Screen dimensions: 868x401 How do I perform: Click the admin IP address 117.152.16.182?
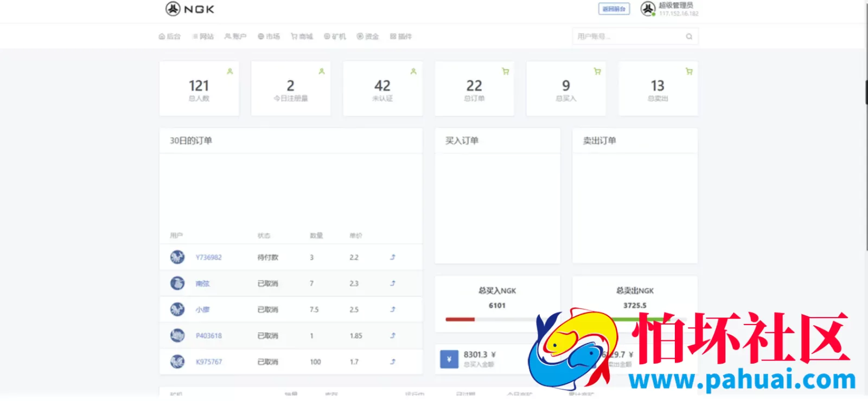tap(679, 14)
